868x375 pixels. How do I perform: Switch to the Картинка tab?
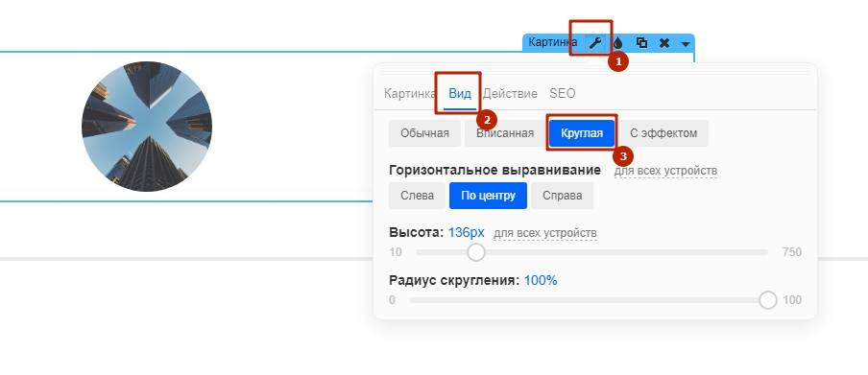tap(410, 93)
